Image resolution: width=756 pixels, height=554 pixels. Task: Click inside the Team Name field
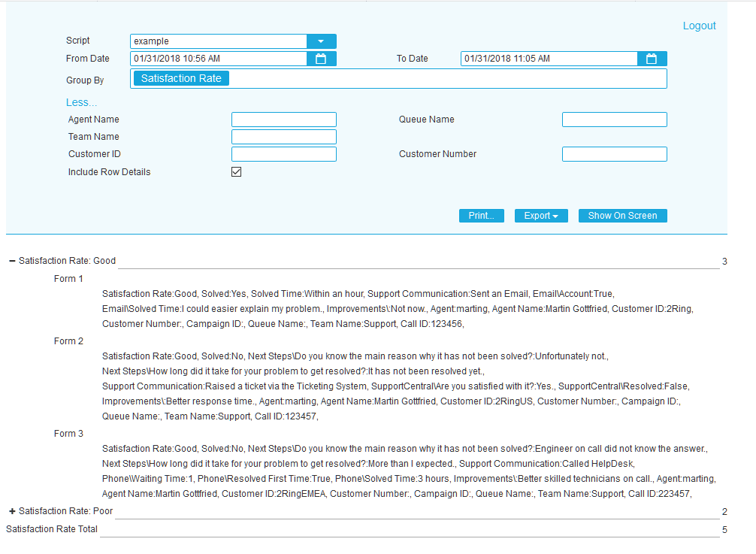coord(283,136)
